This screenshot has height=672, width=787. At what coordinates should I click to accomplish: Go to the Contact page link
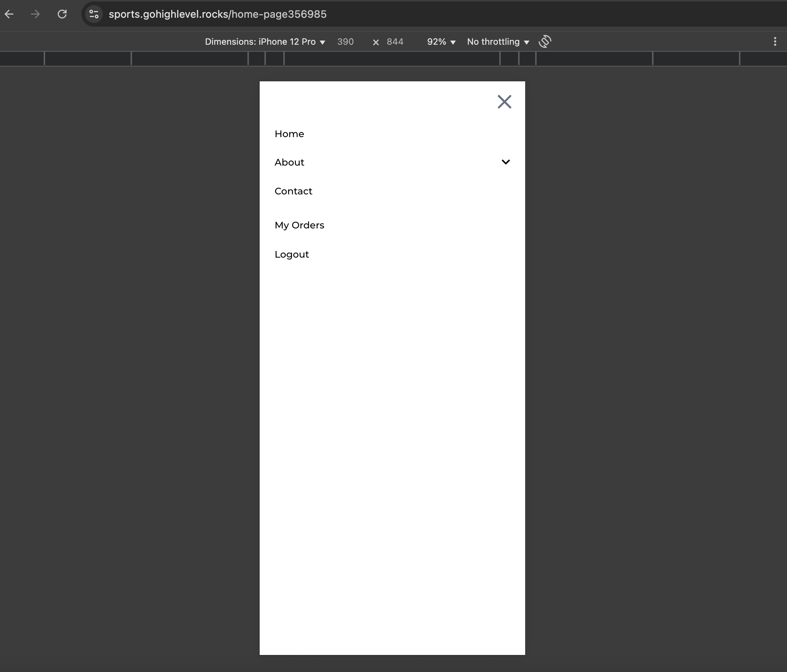click(x=293, y=191)
